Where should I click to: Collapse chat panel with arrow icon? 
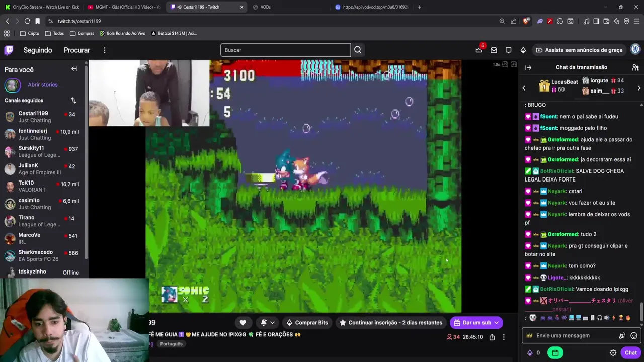[528, 67]
